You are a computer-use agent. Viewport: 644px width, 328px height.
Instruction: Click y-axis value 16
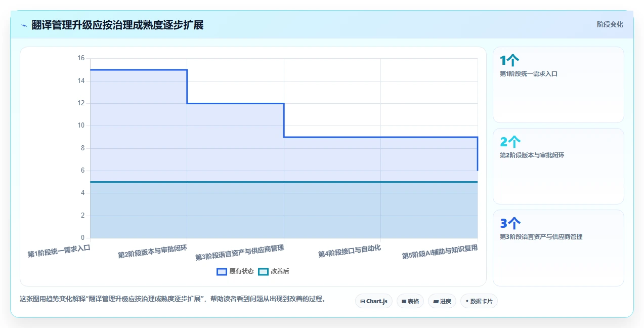pyautogui.click(x=81, y=58)
